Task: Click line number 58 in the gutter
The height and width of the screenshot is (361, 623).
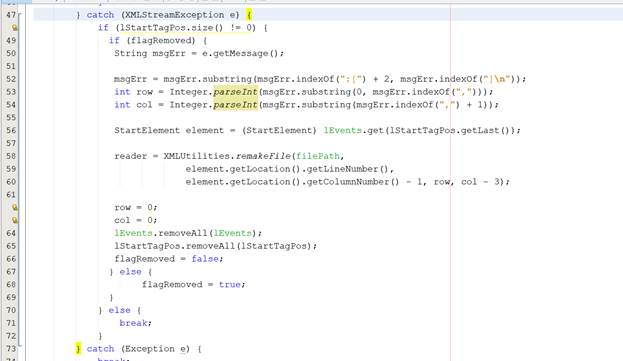Action: tap(11, 156)
